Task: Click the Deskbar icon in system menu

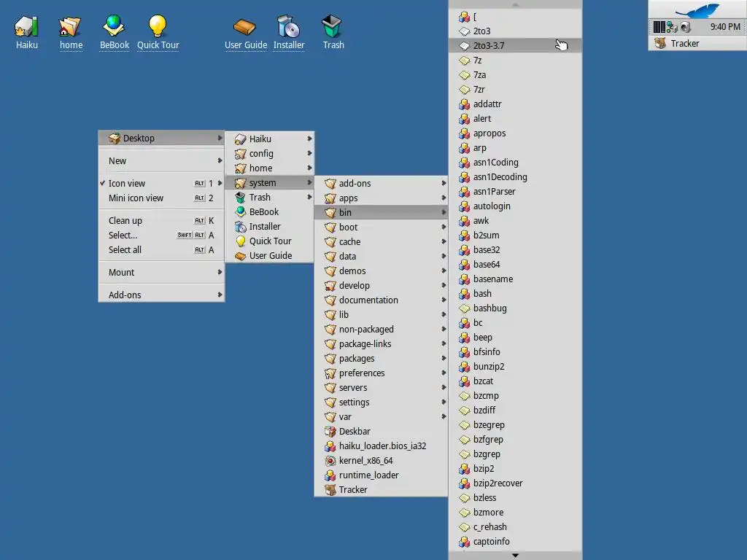Action: 330,432
